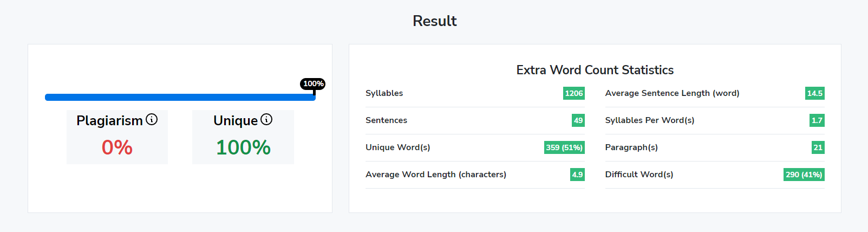Click the Paragraphs count badge 21

click(818, 147)
